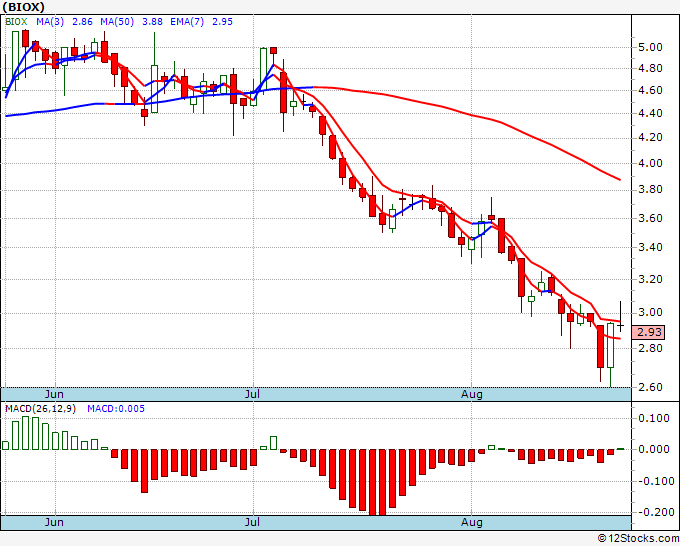Click the 0.100 MACD axis label
The width and height of the screenshot is (680, 546).
(x=654, y=418)
